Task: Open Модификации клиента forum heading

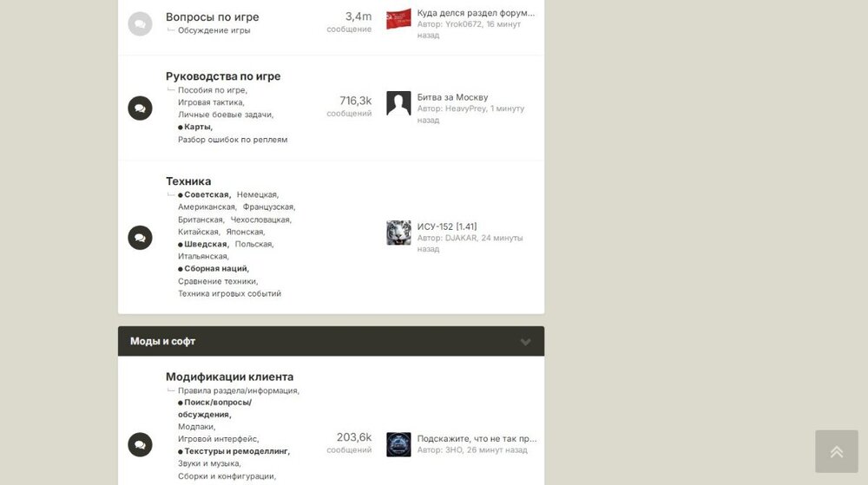Action: point(230,377)
